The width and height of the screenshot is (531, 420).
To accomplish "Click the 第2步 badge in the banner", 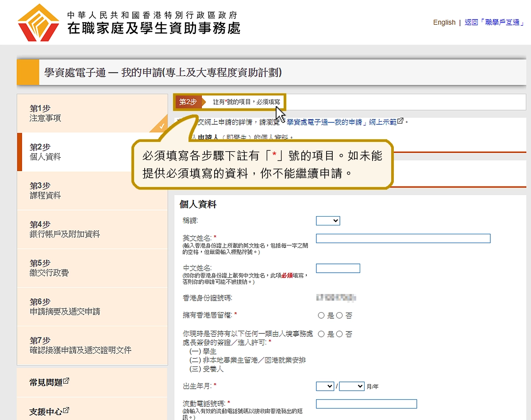I will click(188, 102).
